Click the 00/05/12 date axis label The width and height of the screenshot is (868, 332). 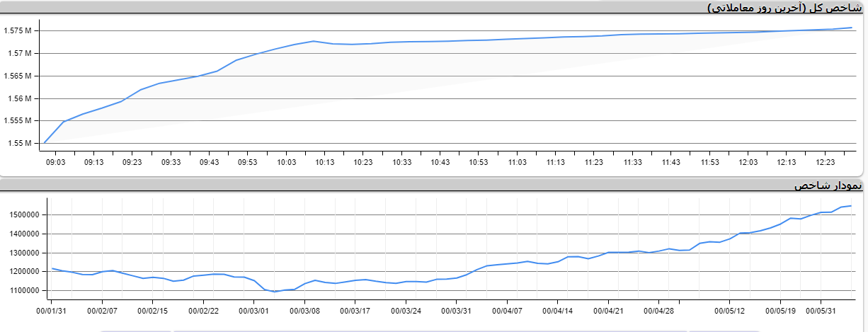coord(729,310)
